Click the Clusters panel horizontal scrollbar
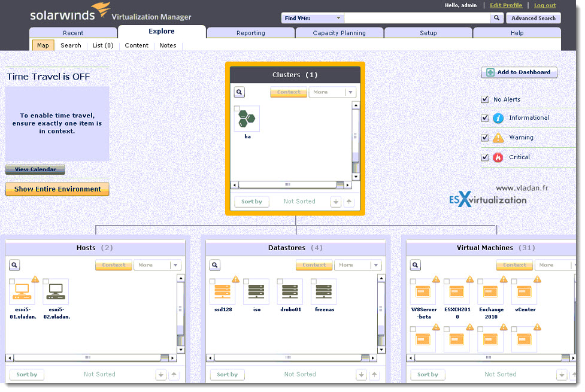This screenshot has width=585, height=392. [x=291, y=185]
